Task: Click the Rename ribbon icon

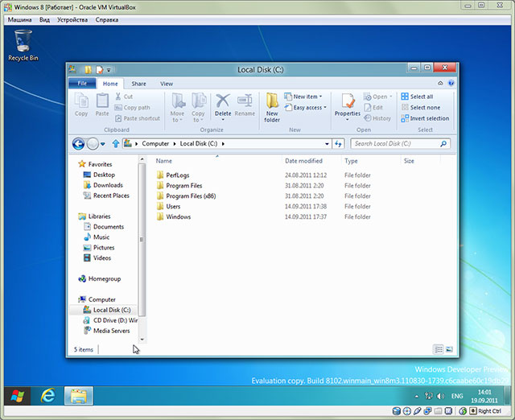Action: click(x=245, y=105)
